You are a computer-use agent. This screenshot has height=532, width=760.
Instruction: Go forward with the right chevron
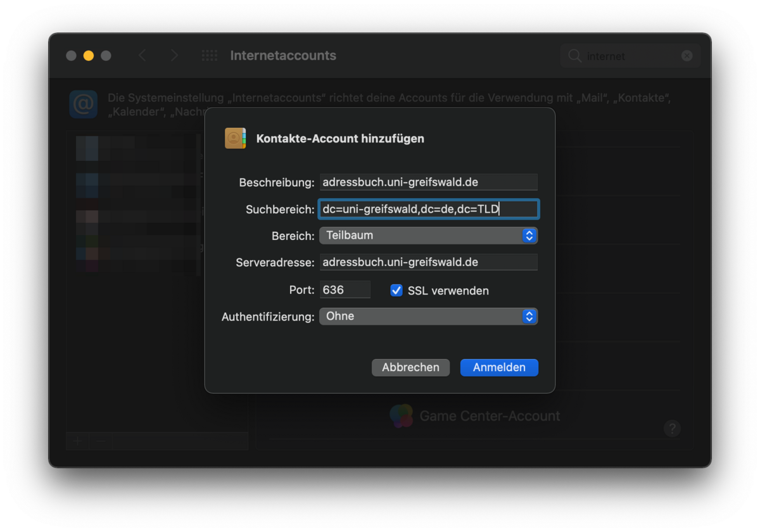point(174,56)
